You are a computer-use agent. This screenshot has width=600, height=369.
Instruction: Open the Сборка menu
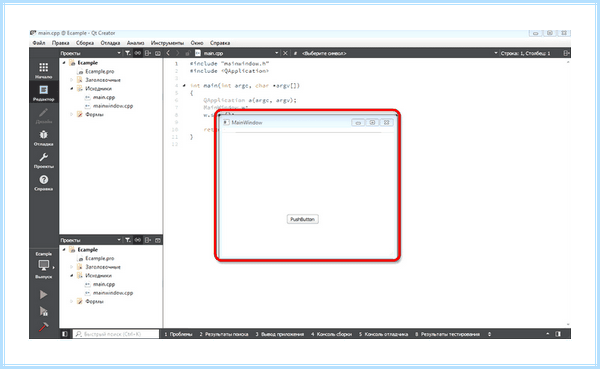coord(85,43)
